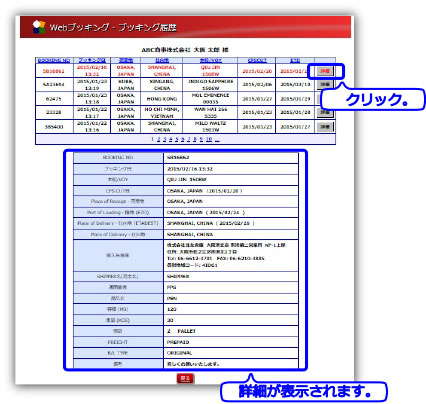The height and width of the screenshot is (404, 426).
Task: Click the 積地 column header link
Action: (x=126, y=60)
